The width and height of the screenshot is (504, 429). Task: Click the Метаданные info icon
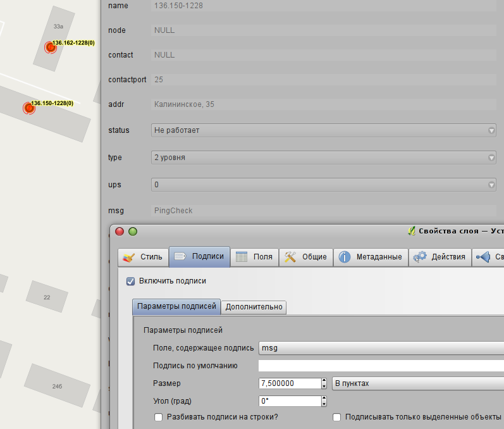345,257
